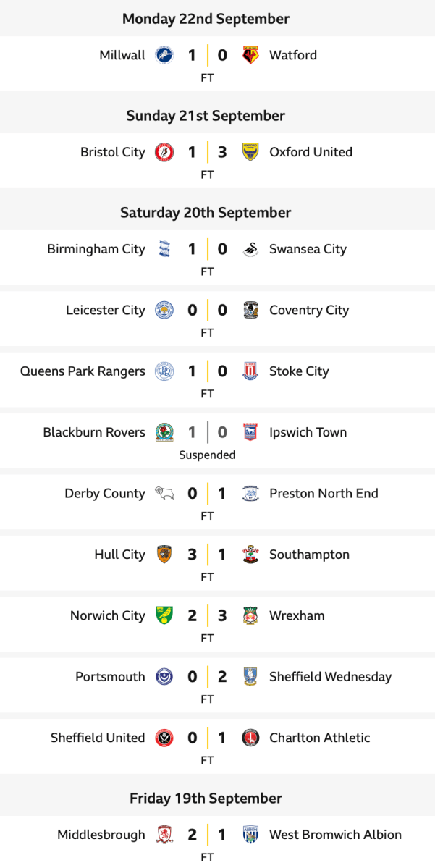Click the Hull City tiger crest
The height and width of the screenshot is (868, 435).
click(x=164, y=555)
